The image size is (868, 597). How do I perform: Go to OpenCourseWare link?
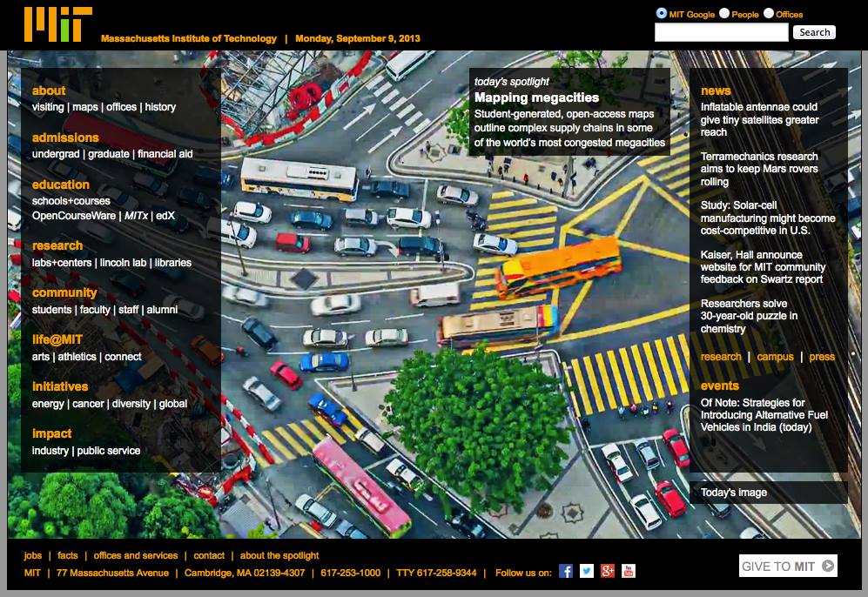(x=72, y=215)
